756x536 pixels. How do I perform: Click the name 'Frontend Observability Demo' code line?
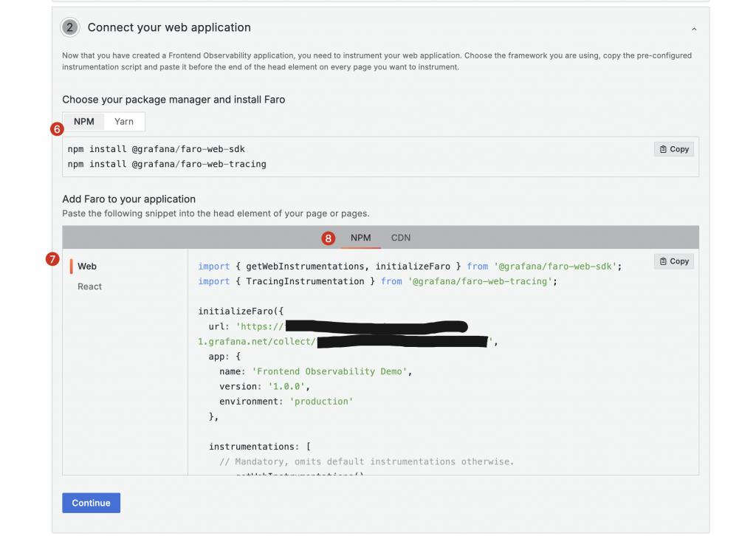pos(315,371)
